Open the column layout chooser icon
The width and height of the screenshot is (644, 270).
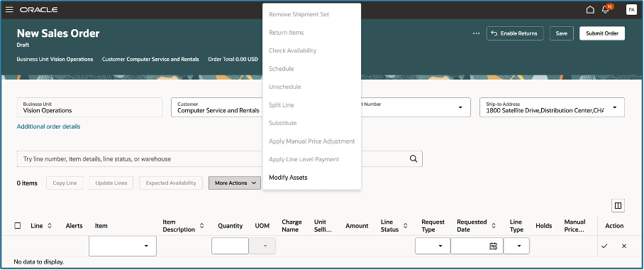[618, 205]
